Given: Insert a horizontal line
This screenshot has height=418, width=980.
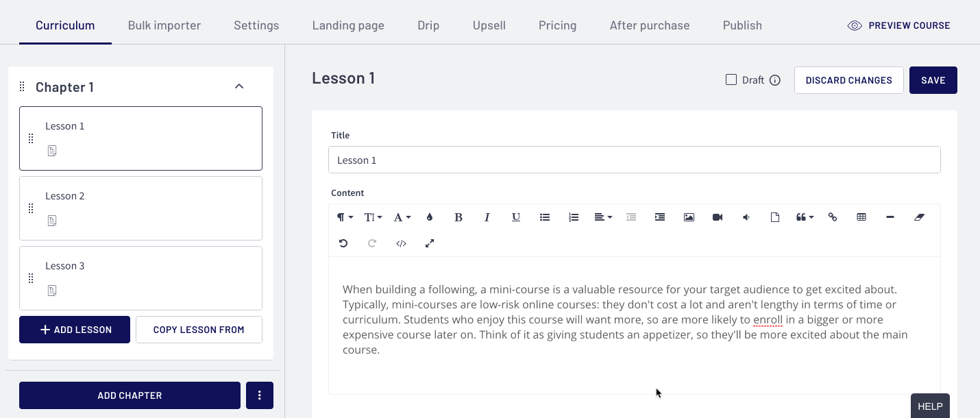Looking at the screenshot, I should tap(890, 217).
